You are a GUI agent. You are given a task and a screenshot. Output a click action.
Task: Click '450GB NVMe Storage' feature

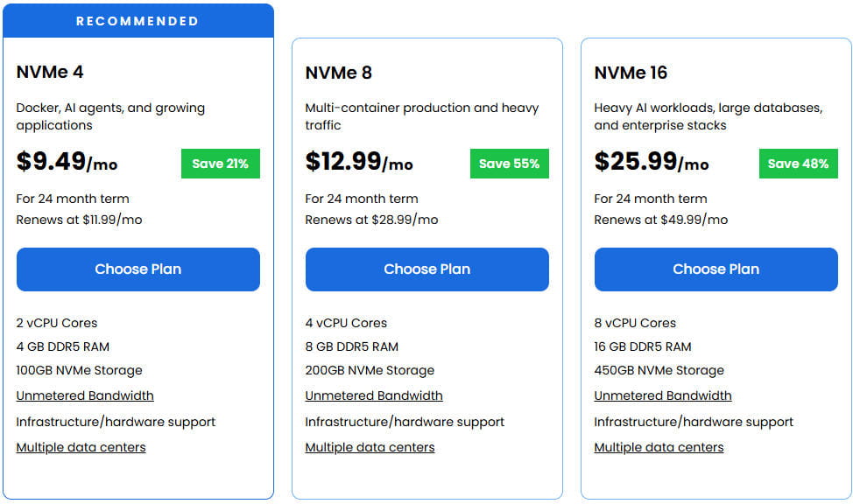659,370
